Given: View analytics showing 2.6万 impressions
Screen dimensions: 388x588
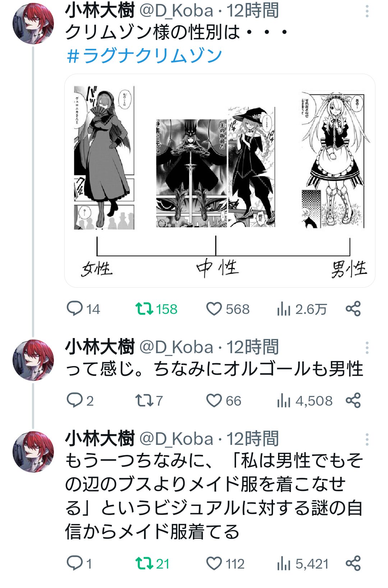Looking at the screenshot, I should (x=283, y=309).
